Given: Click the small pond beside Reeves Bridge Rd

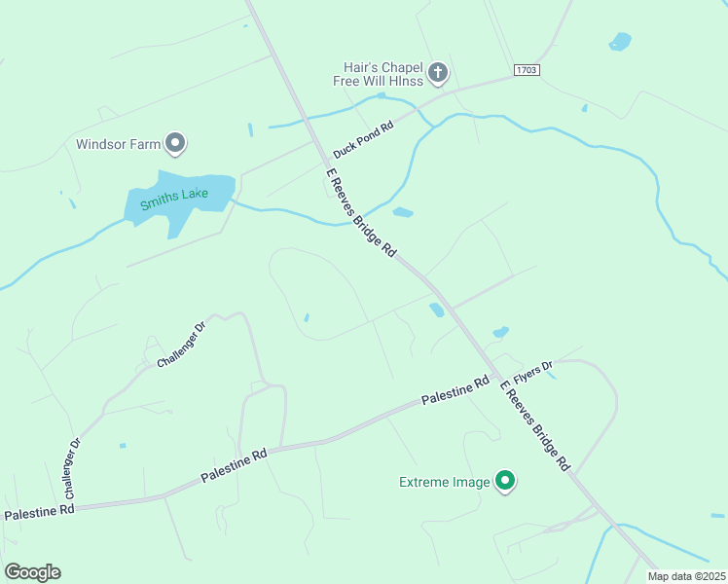Looking at the screenshot, I should [x=436, y=310].
